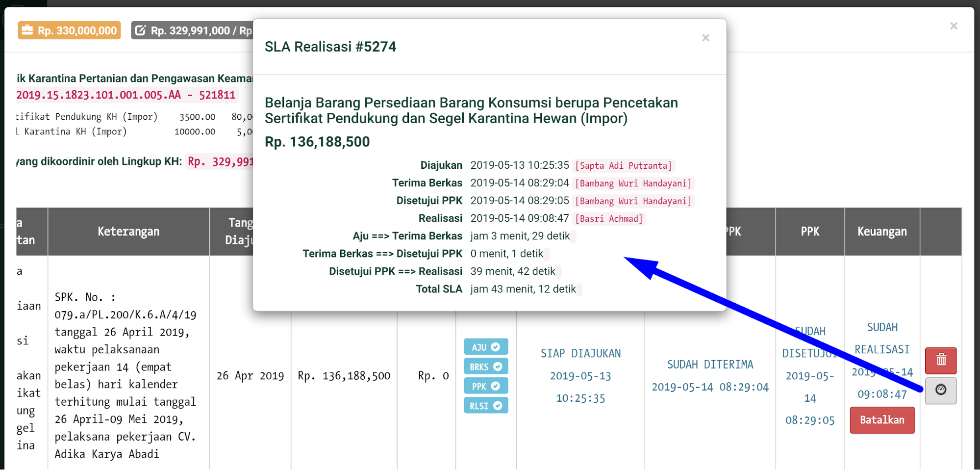Select the blue PPK status badge
Viewport: 980px width, 470px height.
[485, 386]
